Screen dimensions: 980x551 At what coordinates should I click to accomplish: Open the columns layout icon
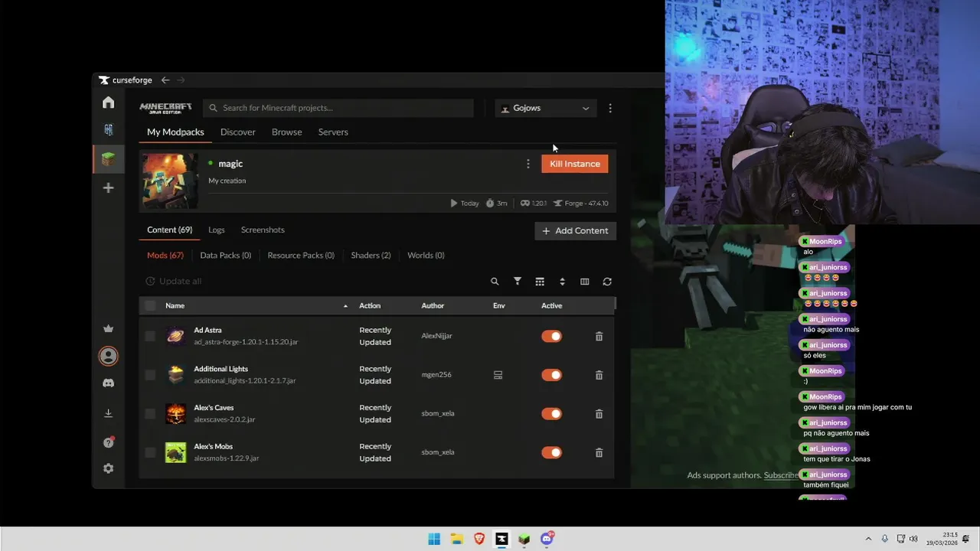(585, 282)
